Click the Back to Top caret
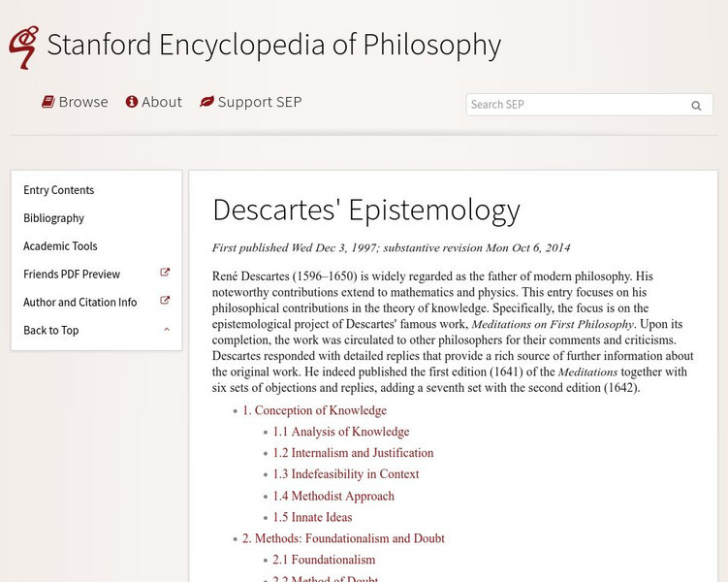The width and height of the screenshot is (728, 582). [166, 330]
